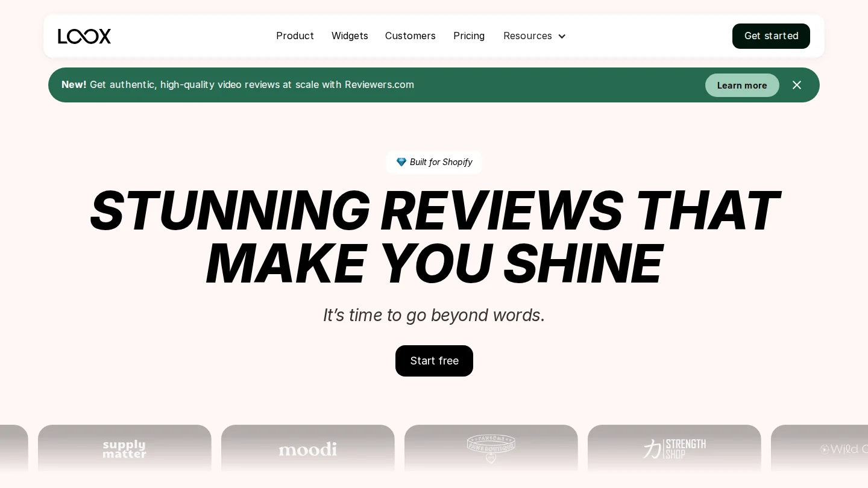Open the moodi brand card

pos(308,449)
